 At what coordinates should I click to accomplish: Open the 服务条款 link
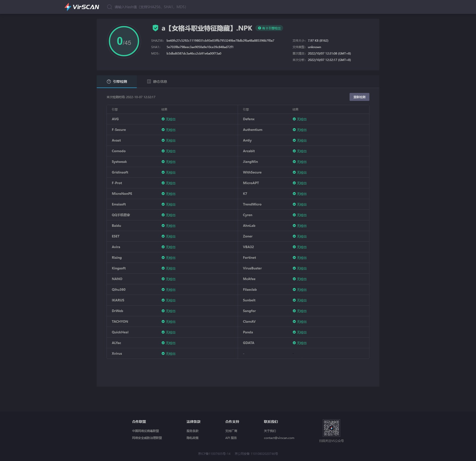point(193,431)
